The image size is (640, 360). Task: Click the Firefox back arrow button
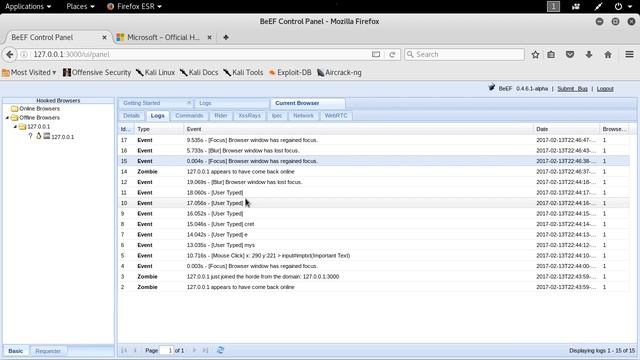pyautogui.click(x=10, y=54)
